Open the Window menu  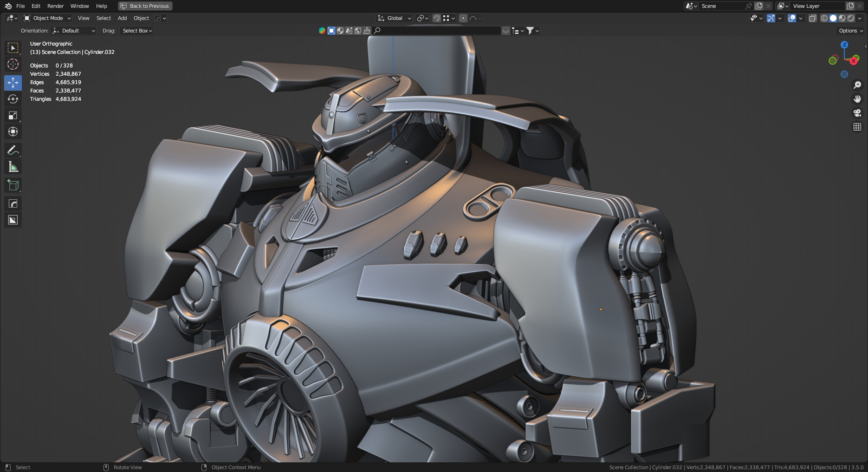(x=79, y=6)
